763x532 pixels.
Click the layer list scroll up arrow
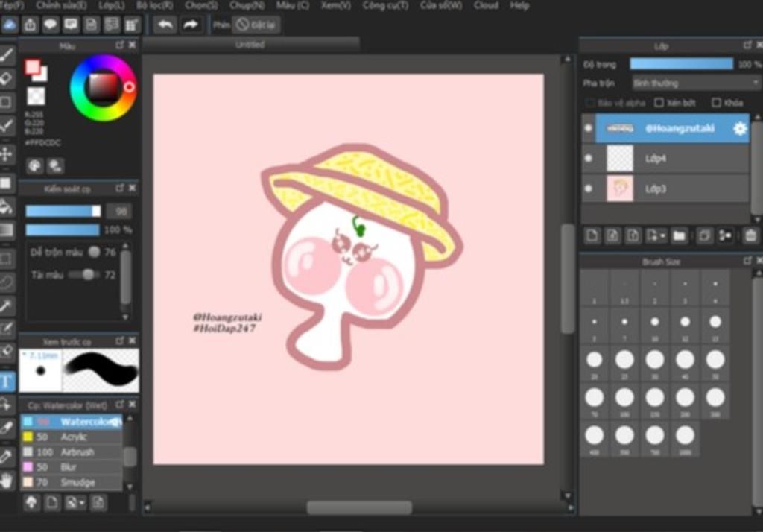tap(757, 118)
